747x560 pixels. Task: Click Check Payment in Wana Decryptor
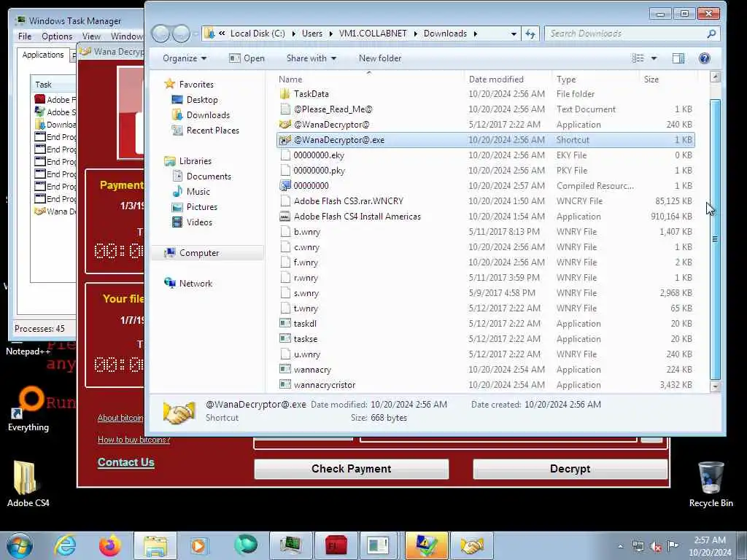pos(351,469)
